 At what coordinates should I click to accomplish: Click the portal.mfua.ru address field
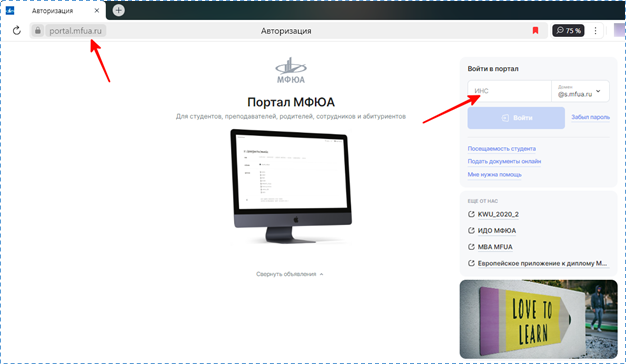coord(75,31)
